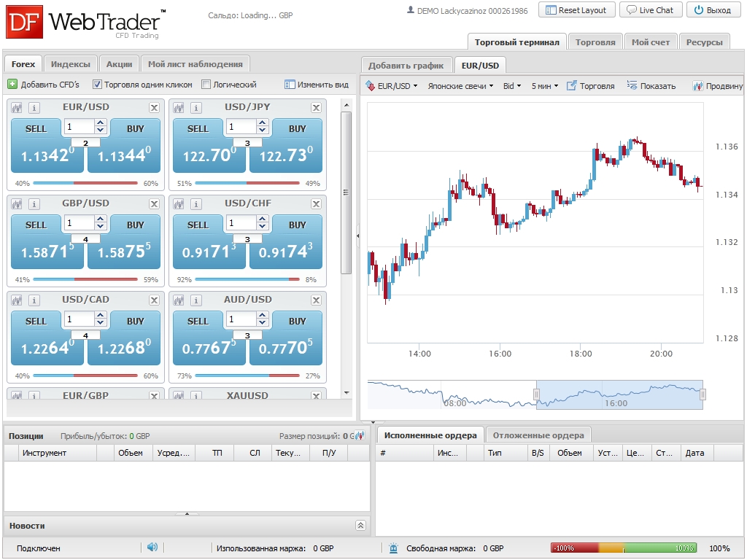Switch to the Pending Orders tab
Viewport: 747px width, 560px height.
538,435
